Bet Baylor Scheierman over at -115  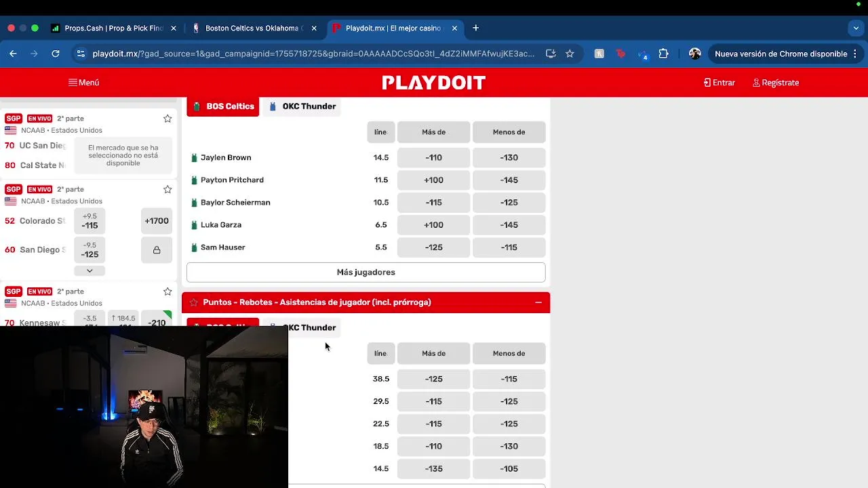[433, 202]
